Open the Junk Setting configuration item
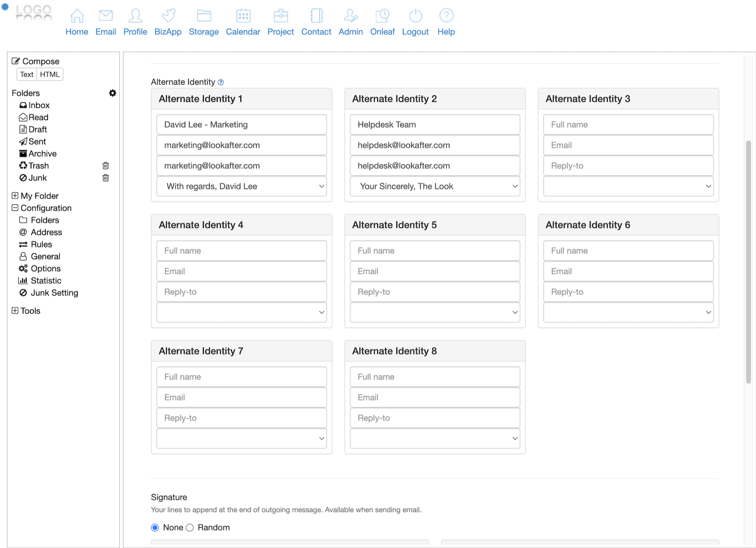 (54, 292)
